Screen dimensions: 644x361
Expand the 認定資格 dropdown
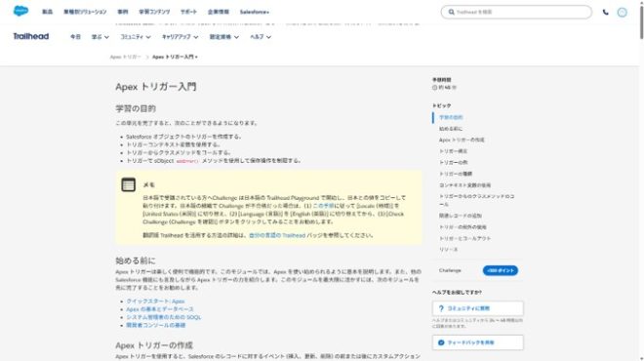click(224, 37)
